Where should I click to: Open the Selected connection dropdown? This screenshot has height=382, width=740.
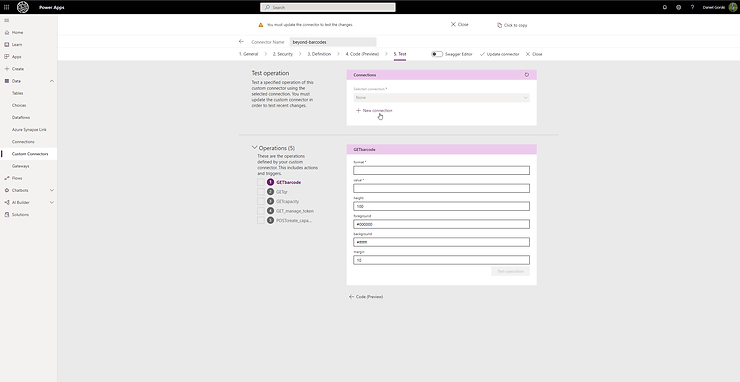(441, 97)
